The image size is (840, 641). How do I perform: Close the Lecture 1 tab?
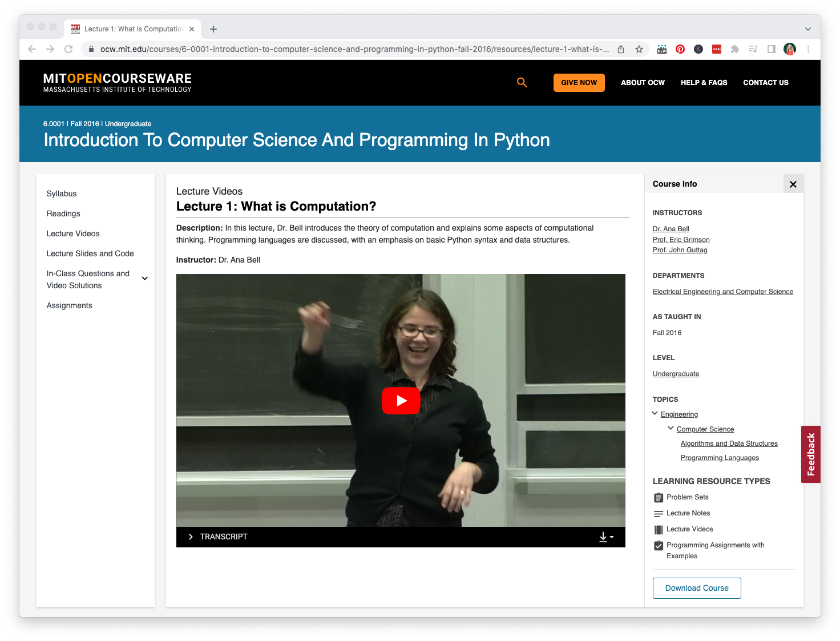click(x=192, y=29)
